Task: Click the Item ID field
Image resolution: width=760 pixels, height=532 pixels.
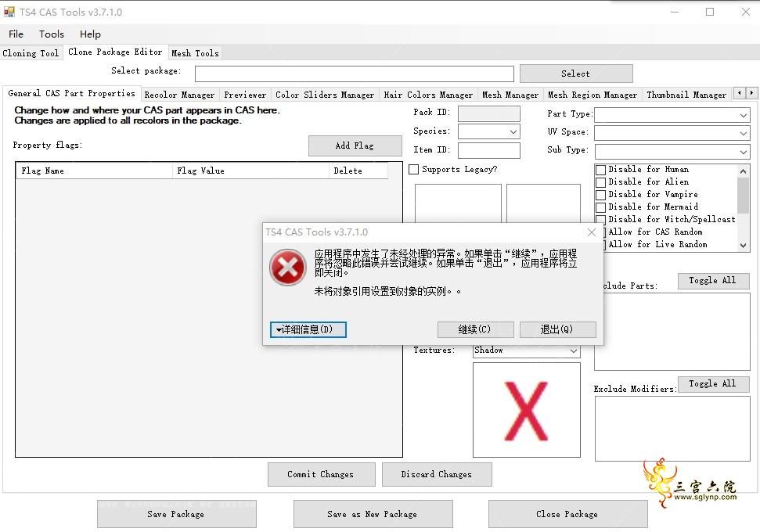Action: [x=489, y=151]
